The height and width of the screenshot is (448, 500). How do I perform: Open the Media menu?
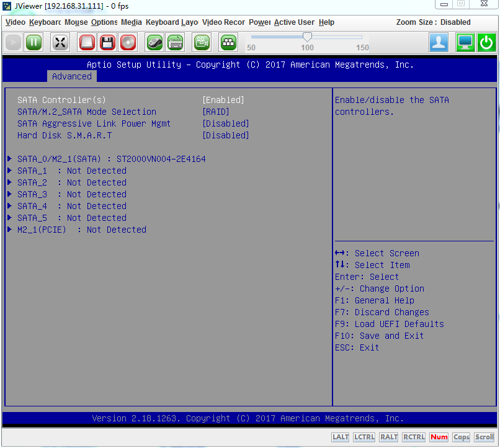tap(131, 22)
